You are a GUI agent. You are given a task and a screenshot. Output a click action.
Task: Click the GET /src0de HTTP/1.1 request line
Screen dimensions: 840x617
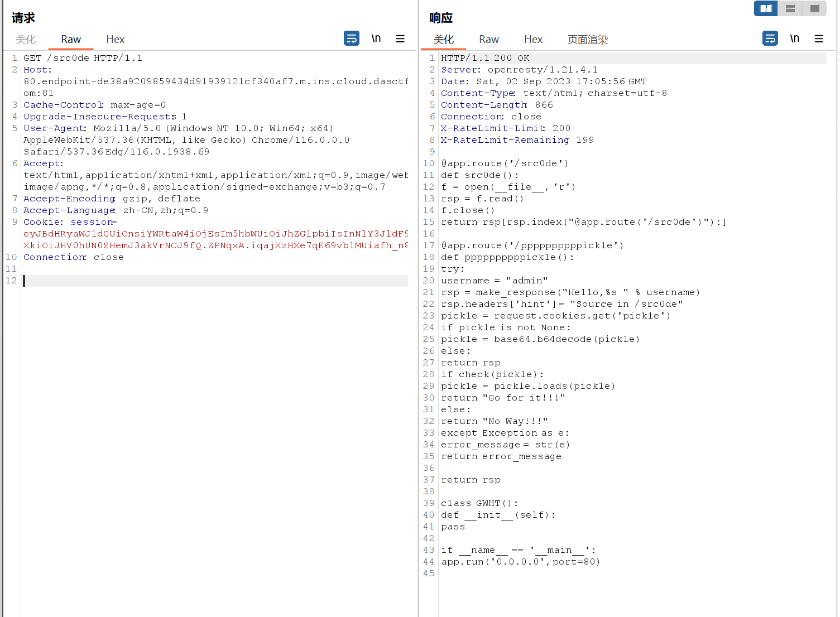tap(83, 58)
